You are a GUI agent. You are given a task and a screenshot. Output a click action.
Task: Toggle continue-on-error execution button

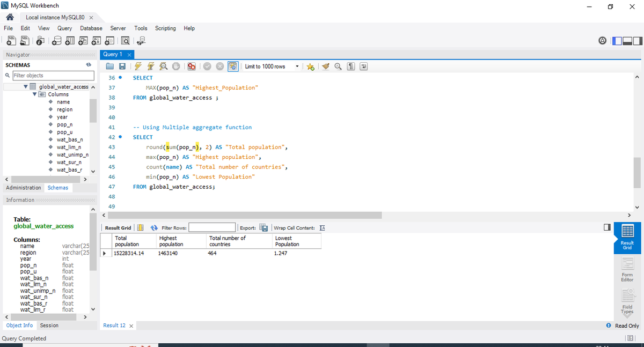pos(192,67)
